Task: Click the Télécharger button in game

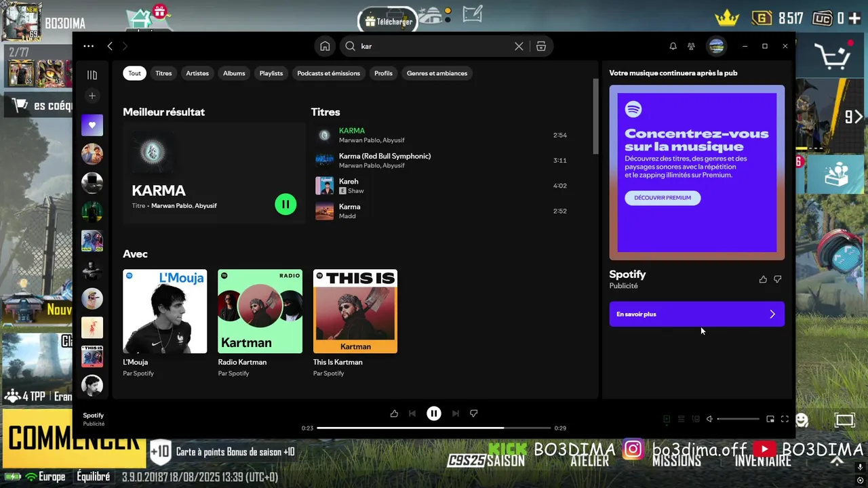Action: (388, 22)
